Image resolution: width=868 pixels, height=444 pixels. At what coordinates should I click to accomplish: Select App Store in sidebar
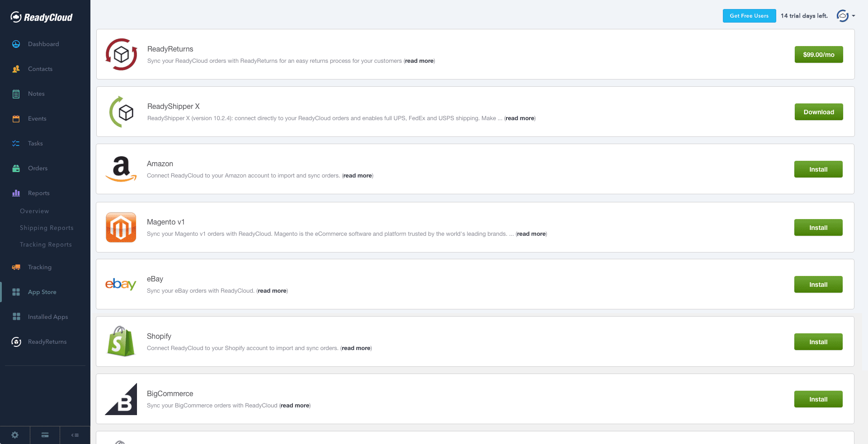42,292
